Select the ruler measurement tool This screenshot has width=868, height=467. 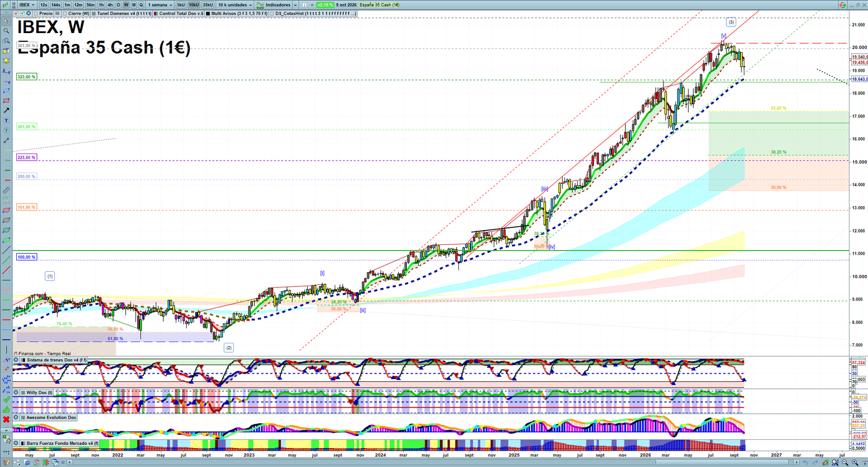[x=6, y=190]
